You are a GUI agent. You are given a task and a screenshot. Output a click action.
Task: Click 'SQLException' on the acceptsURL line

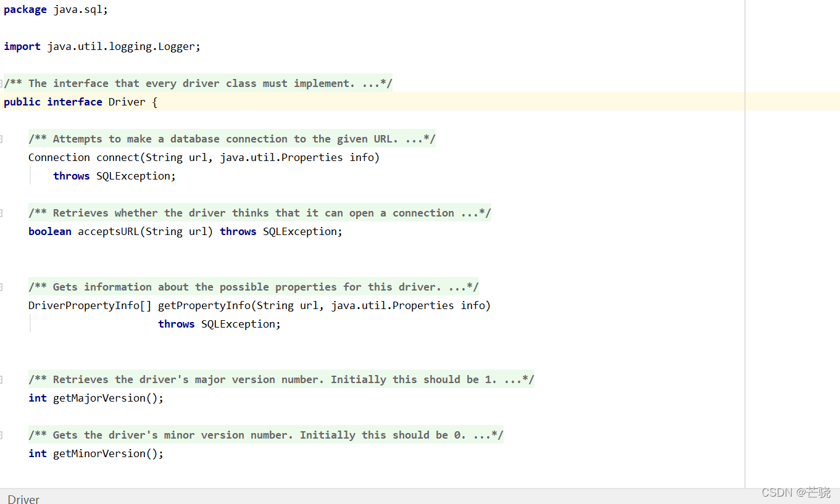[300, 231]
